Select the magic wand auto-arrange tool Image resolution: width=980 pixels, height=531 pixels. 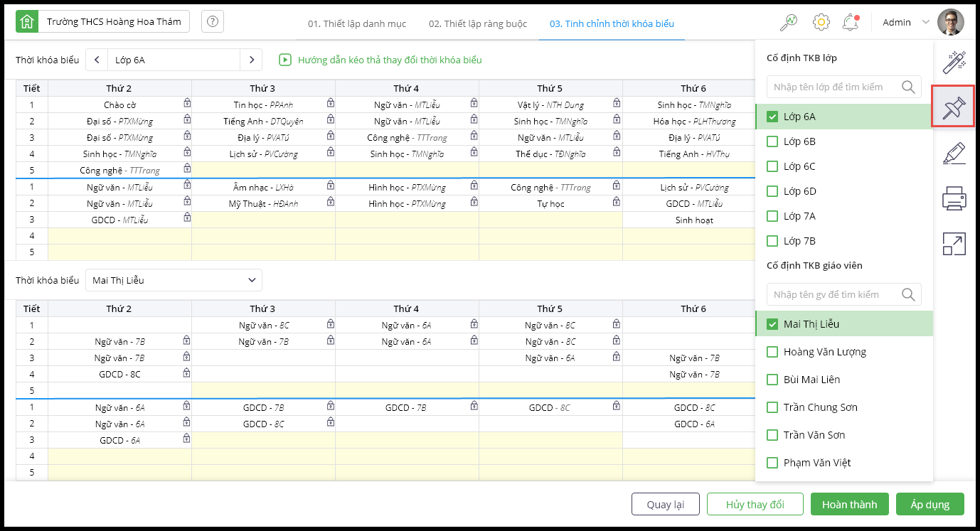point(953,62)
